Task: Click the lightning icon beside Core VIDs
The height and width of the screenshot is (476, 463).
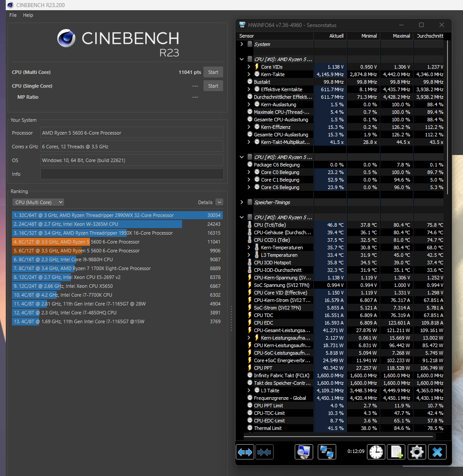Action: point(257,67)
